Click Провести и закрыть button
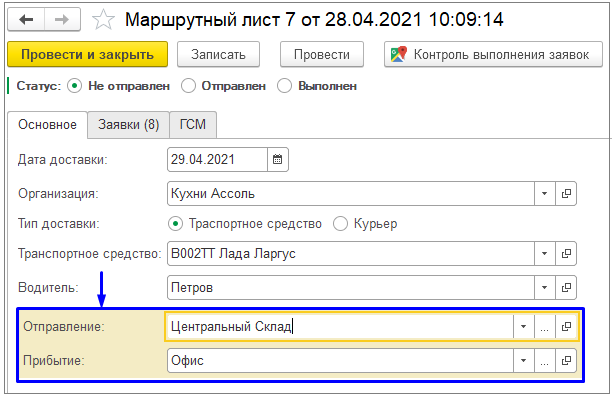Screen dimensions: 612x398 pyautogui.click(x=87, y=54)
